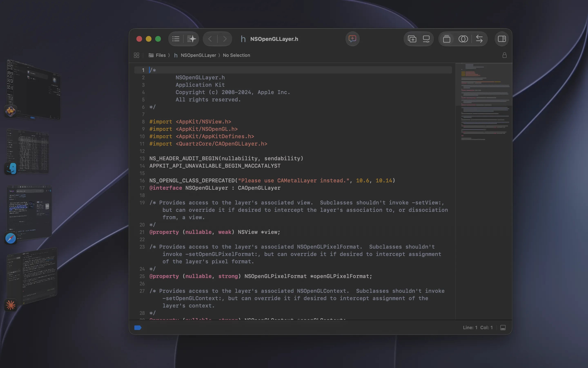Click the orange starburst app icon badge

click(11, 305)
